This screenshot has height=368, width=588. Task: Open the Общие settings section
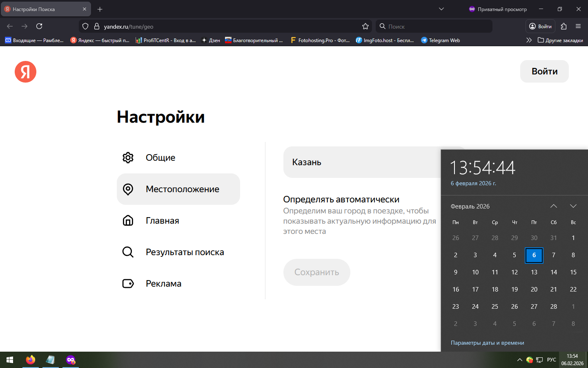pos(160,158)
